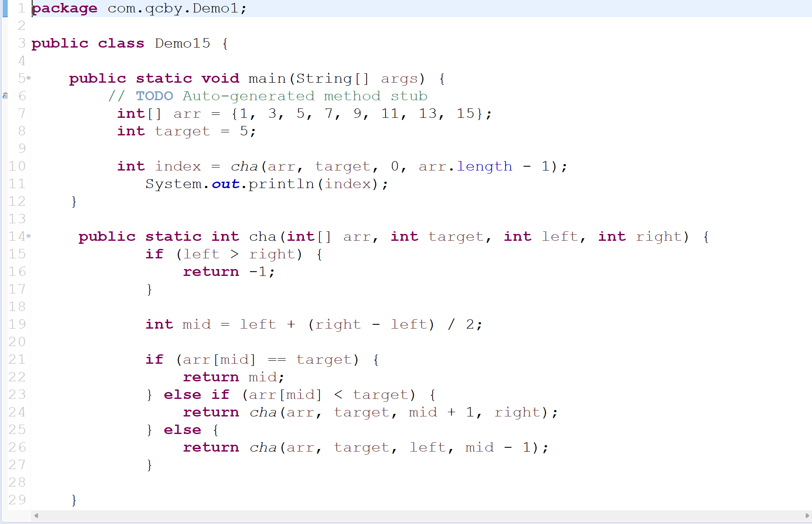Click 'right' parameter on line 14
This screenshot has width=812, height=524.
(659, 237)
